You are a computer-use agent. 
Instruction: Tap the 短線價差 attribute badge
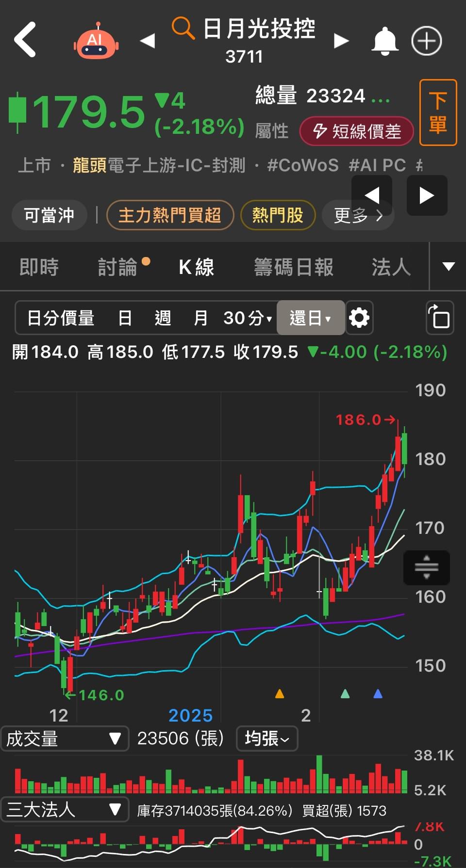pos(357,131)
